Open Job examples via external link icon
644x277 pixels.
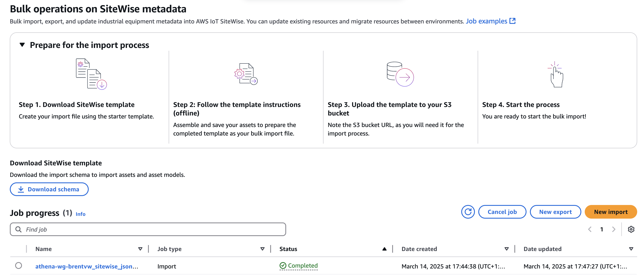[x=512, y=21]
